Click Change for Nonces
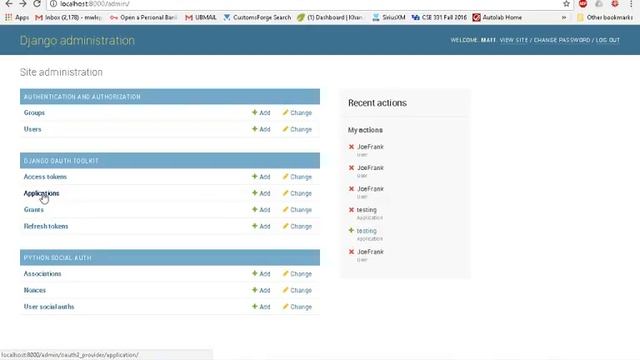 pos(297,290)
